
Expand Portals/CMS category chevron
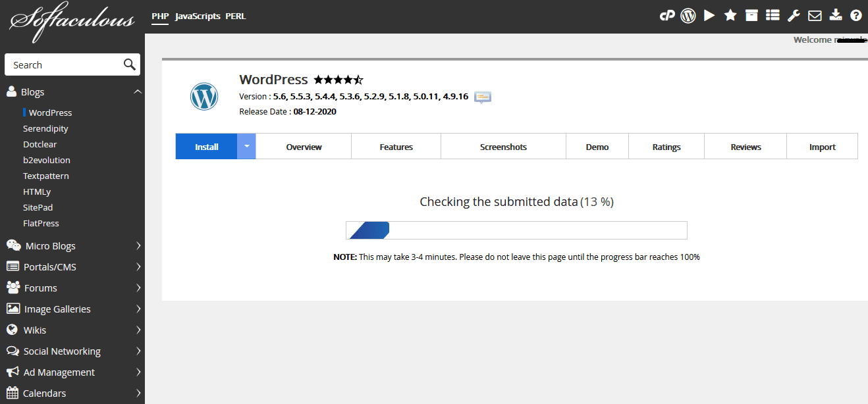click(138, 266)
